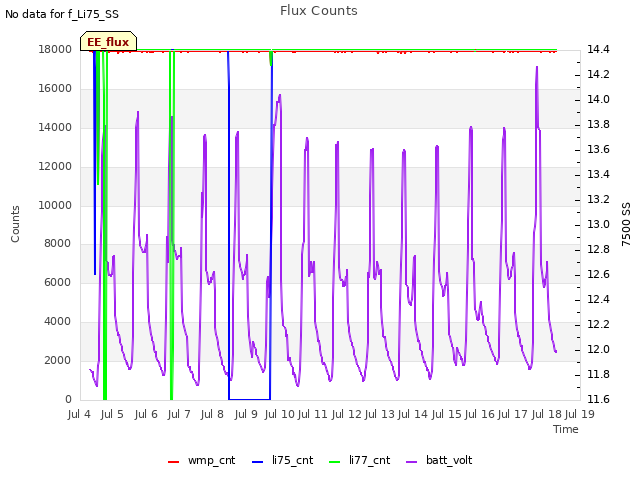Click the 4000 left axis tick label
This screenshot has width=640, height=480.
click(58, 322)
